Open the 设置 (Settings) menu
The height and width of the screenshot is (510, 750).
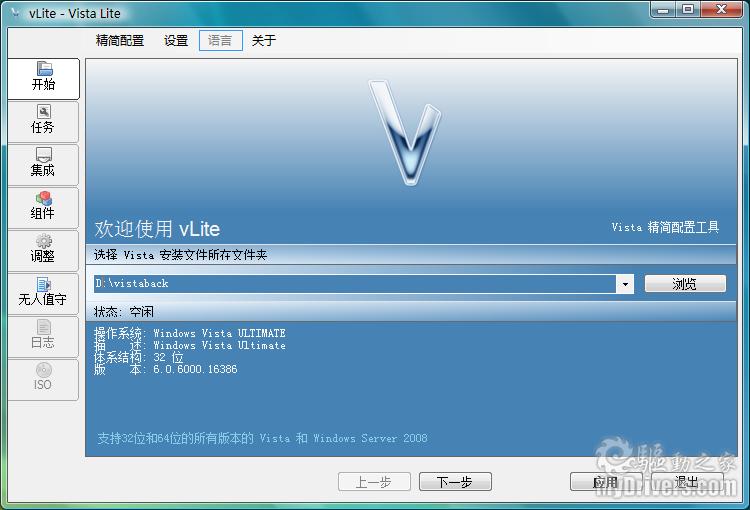click(x=176, y=40)
